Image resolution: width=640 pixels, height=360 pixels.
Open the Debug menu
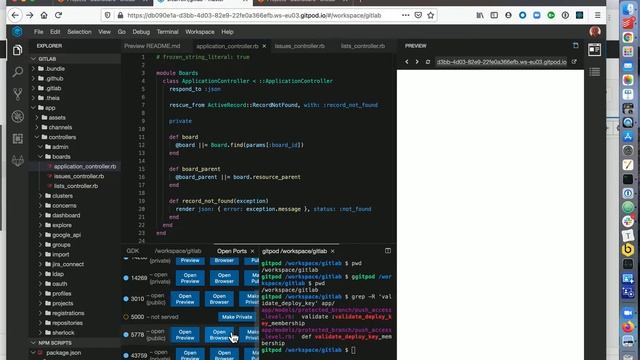tap(141, 32)
